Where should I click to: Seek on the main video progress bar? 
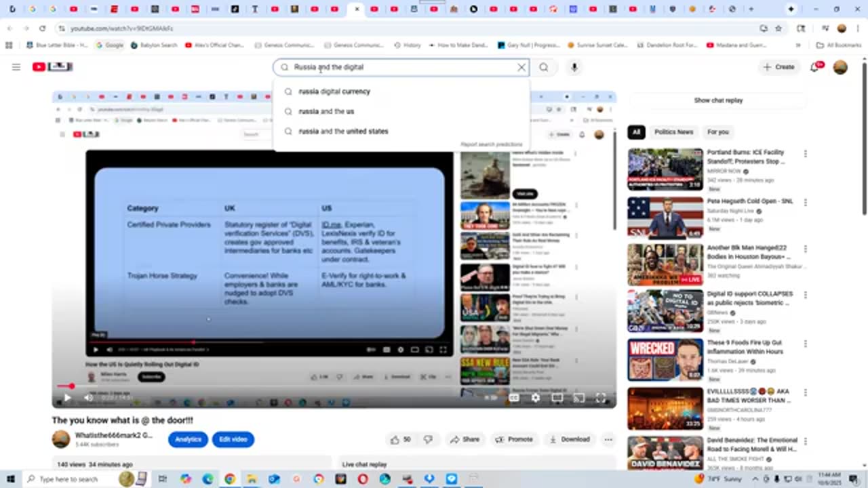[x=334, y=386]
